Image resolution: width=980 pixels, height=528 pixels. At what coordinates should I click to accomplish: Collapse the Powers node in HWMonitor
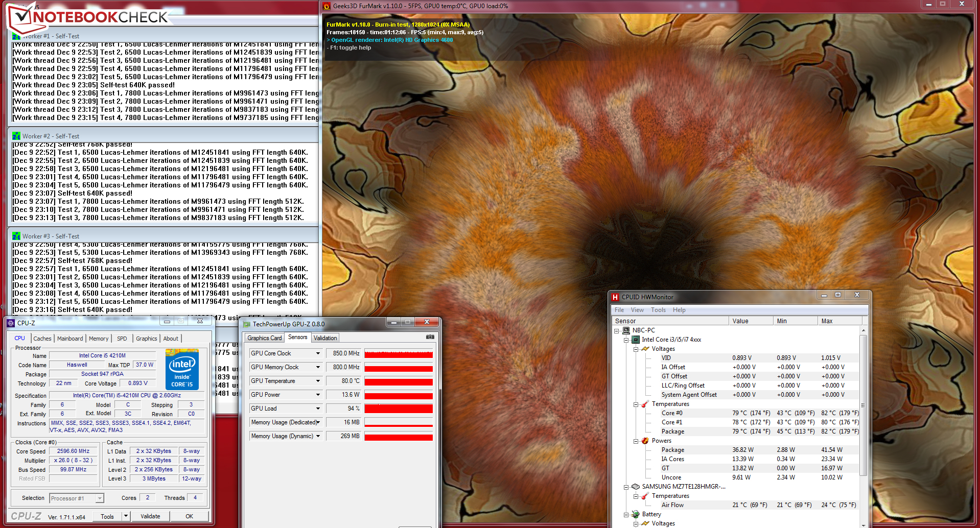tap(636, 441)
